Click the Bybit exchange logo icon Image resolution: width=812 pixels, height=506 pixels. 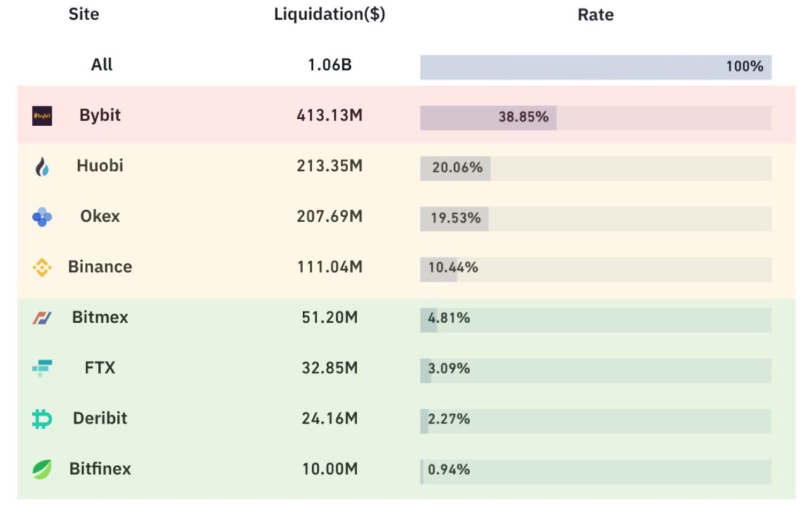tap(42, 116)
